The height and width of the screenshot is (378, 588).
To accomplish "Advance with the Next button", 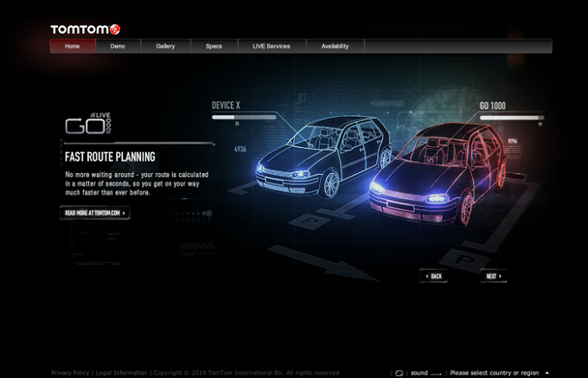I will [x=494, y=276].
